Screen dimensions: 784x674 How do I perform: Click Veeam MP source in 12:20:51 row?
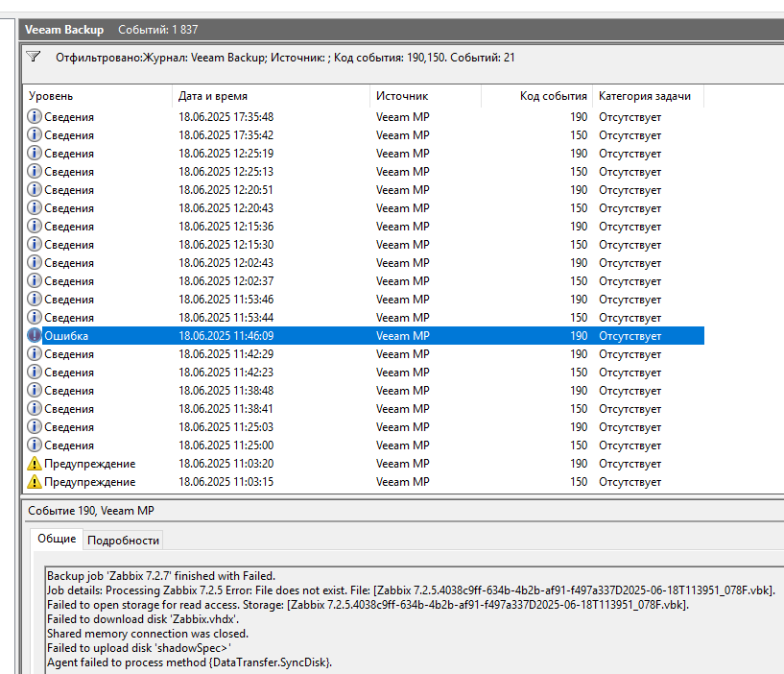point(402,190)
